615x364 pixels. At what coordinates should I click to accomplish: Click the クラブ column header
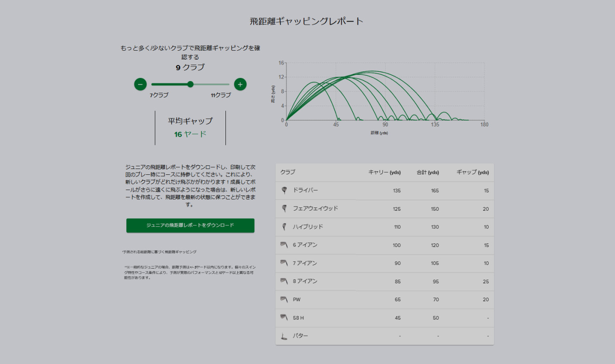(288, 172)
